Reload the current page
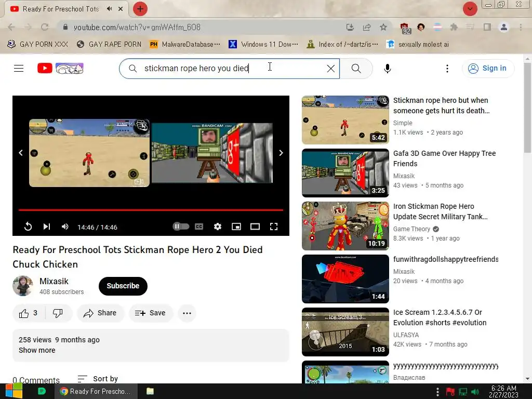532x399 pixels. pos(45,27)
